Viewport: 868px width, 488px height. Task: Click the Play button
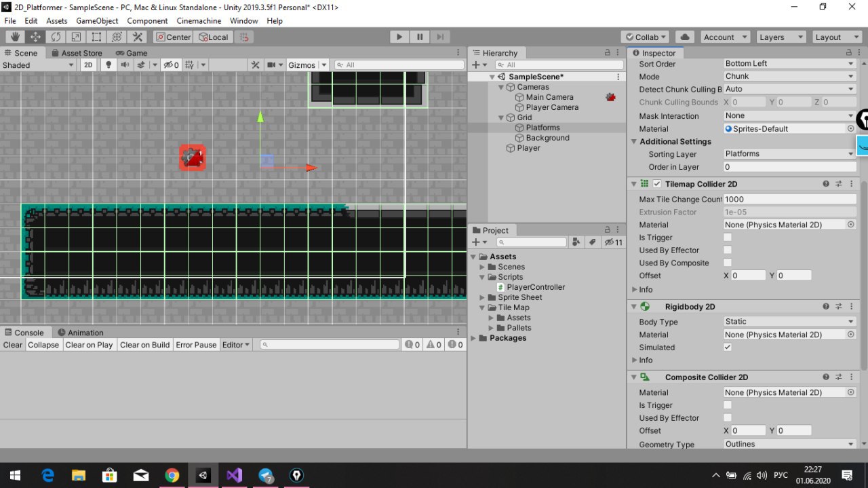pyautogui.click(x=399, y=37)
